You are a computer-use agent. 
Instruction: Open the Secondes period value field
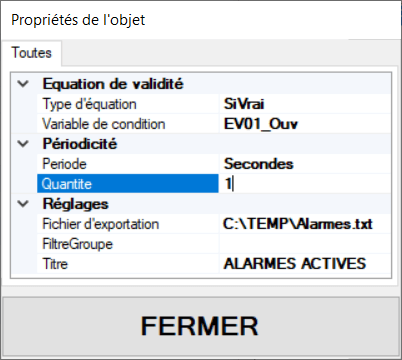(x=305, y=164)
